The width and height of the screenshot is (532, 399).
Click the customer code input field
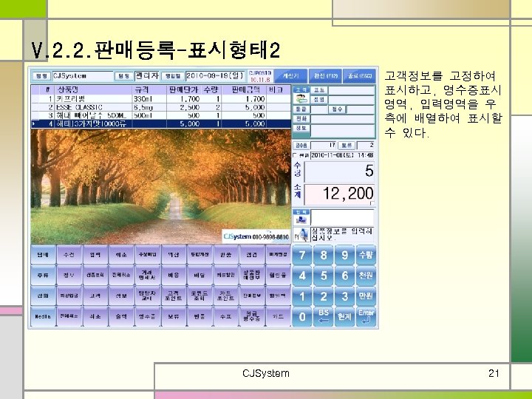point(351,90)
